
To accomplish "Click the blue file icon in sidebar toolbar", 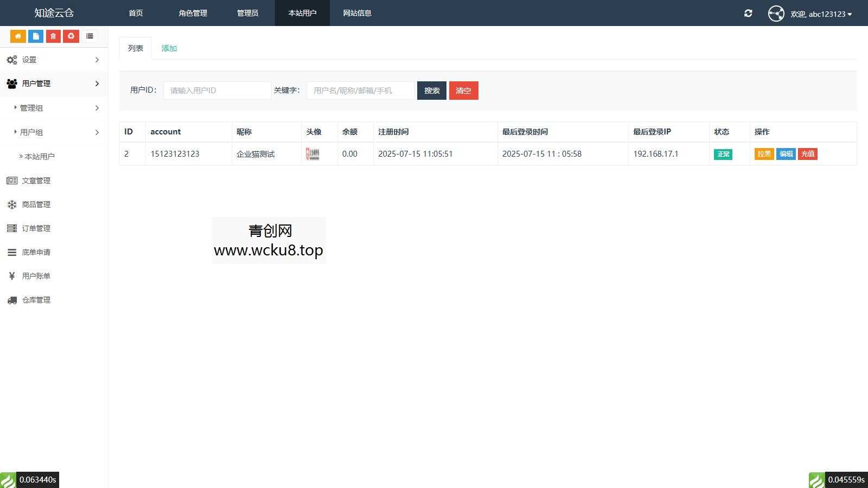I will [x=35, y=36].
